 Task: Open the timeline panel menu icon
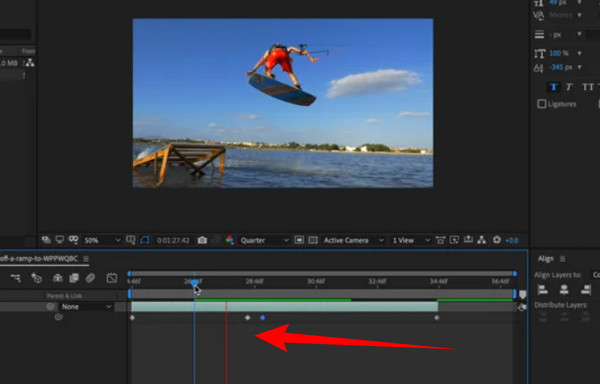pyautogui.click(x=86, y=259)
